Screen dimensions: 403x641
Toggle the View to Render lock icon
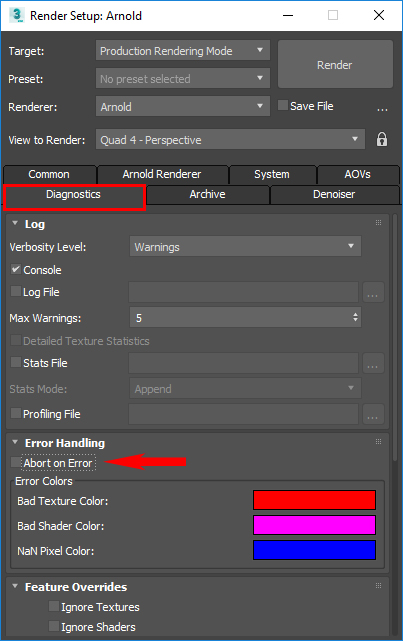click(382, 139)
